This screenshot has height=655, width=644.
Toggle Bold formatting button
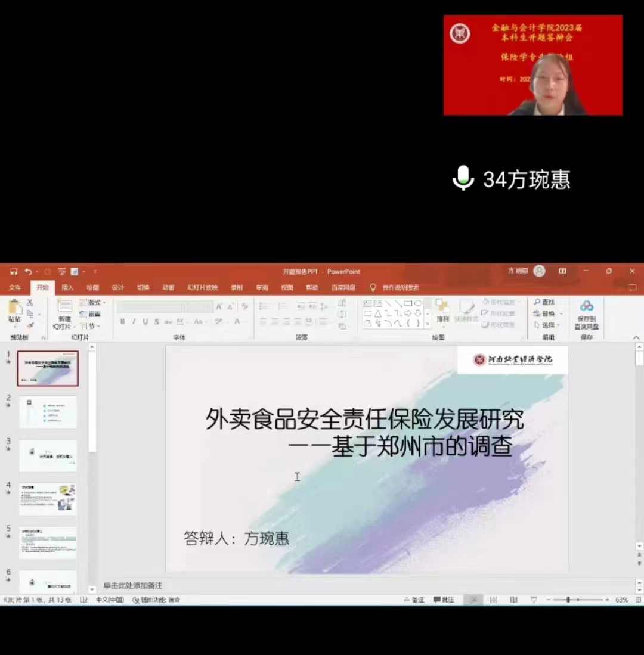click(x=123, y=322)
